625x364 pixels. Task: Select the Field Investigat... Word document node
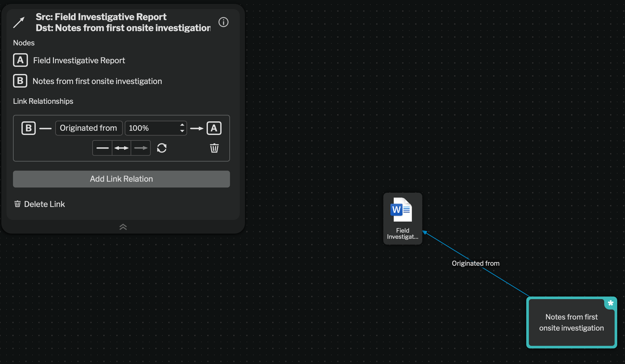(x=403, y=218)
